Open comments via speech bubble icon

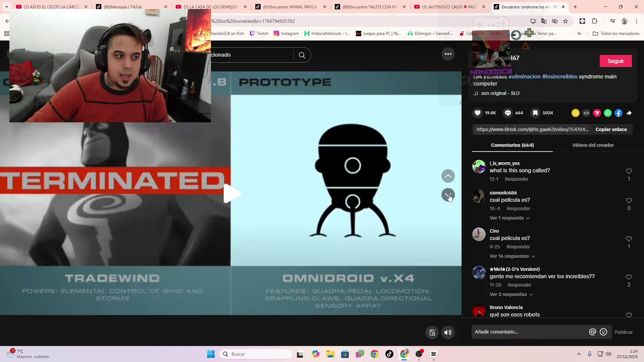coord(508,113)
